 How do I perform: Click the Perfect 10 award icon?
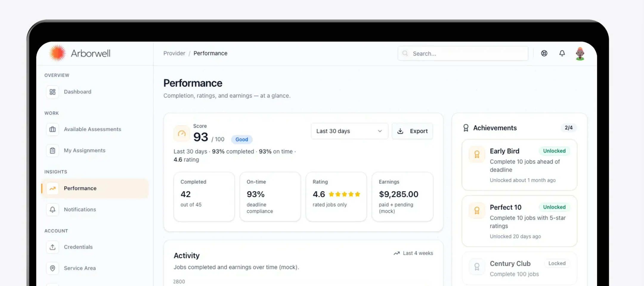coord(477,211)
